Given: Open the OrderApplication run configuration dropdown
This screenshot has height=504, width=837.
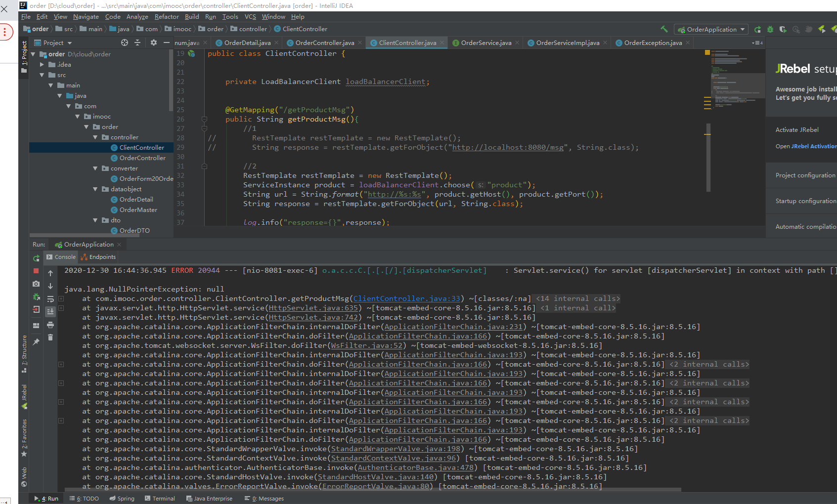Looking at the screenshot, I should 711,29.
